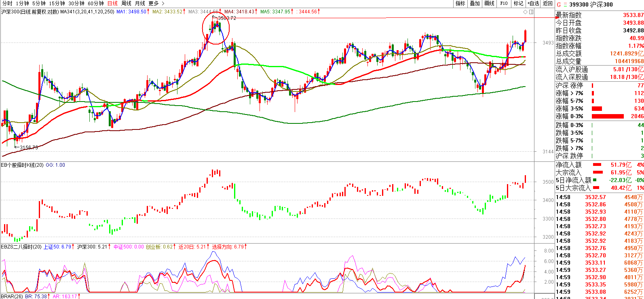Click the 399300 沪深300 stock title

591,4
